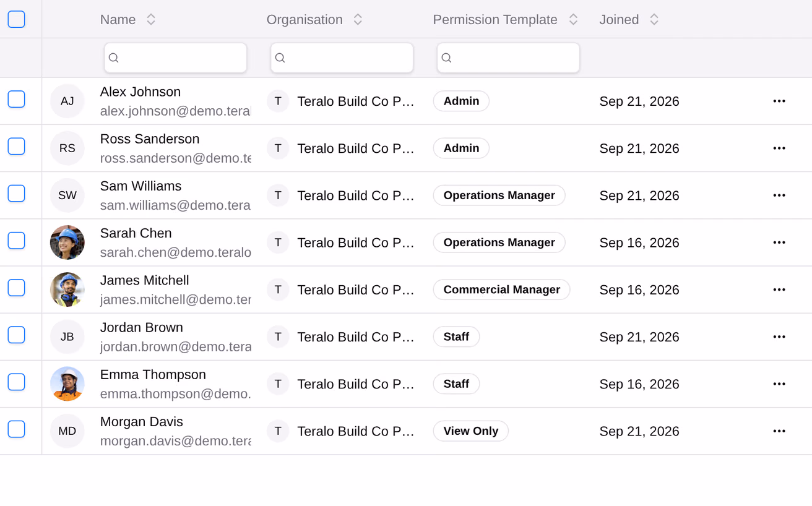The height and width of the screenshot is (506, 812).
Task: Click Teralo Build Co in Morgan Davis row
Action: (355, 431)
